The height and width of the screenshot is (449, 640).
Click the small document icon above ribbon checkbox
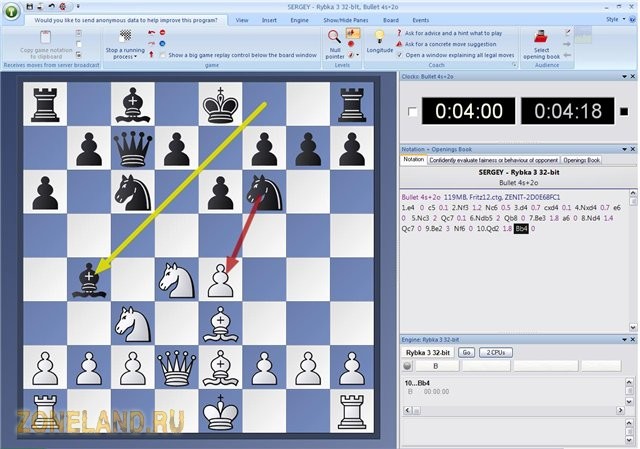[x=79, y=33]
